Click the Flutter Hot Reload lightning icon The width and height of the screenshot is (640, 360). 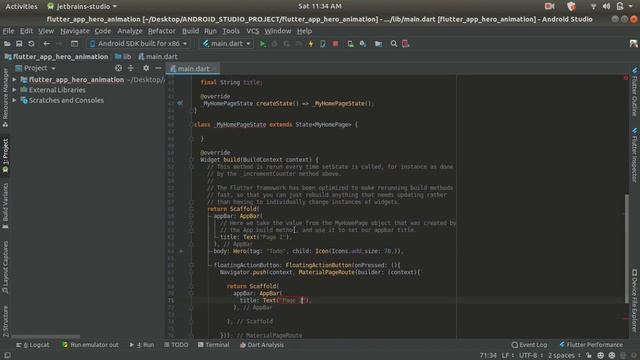tap(311, 44)
